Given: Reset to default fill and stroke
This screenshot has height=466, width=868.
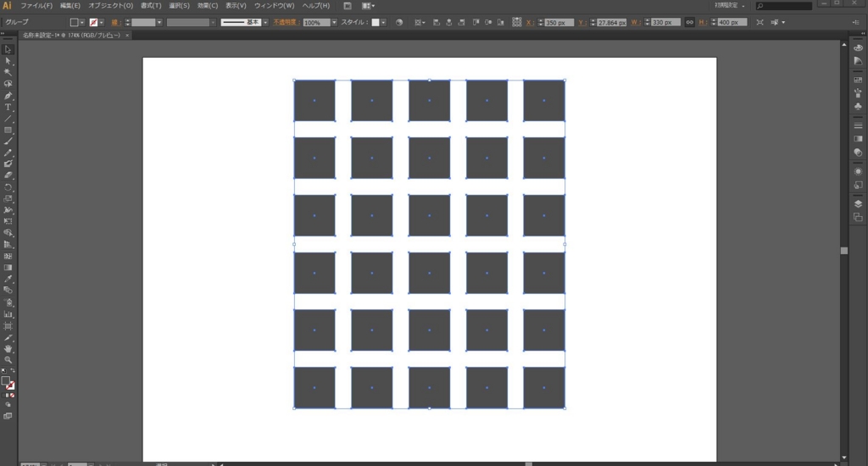Looking at the screenshot, I should (4, 371).
